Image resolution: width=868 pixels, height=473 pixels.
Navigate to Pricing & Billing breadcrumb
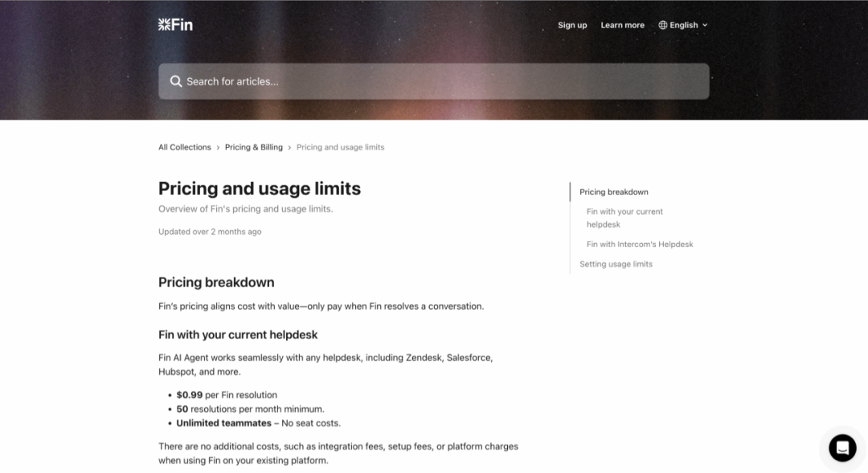tap(253, 147)
